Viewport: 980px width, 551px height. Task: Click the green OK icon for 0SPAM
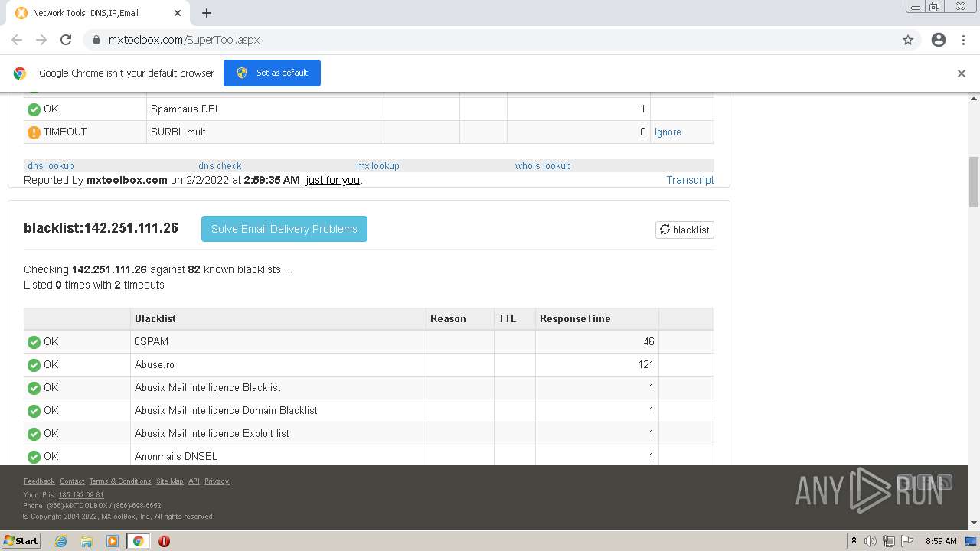pyautogui.click(x=34, y=342)
